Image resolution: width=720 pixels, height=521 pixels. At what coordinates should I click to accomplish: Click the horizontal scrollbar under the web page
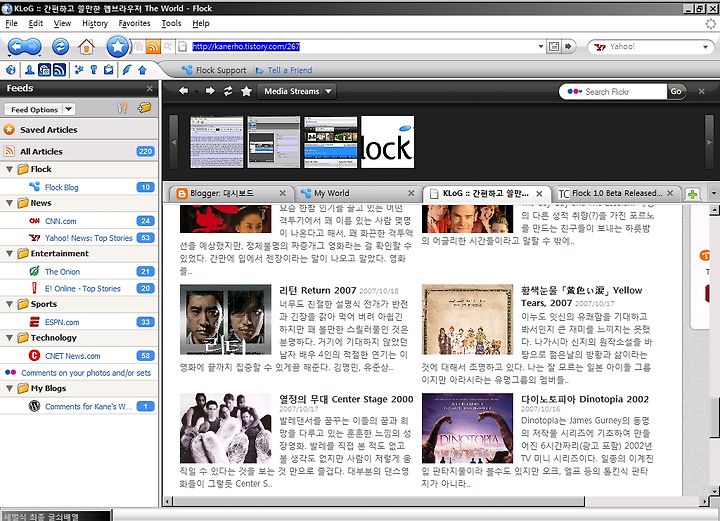pyautogui.click(x=434, y=501)
